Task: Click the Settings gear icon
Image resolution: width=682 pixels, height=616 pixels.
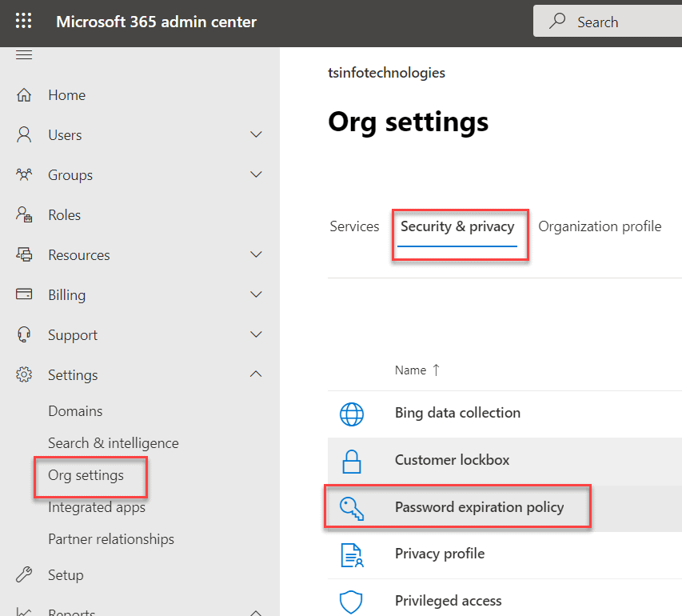Action: pyautogui.click(x=24, y=374)
